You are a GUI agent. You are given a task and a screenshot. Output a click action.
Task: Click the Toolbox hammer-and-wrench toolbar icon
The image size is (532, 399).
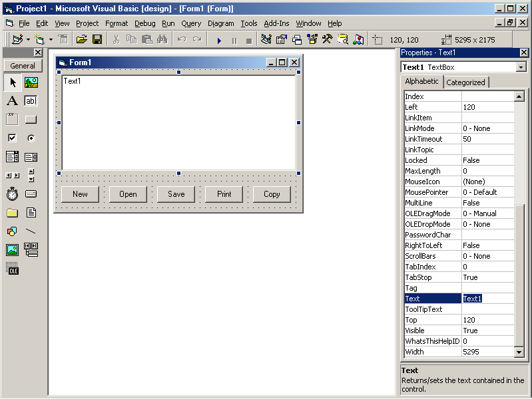tap(328, 40)
